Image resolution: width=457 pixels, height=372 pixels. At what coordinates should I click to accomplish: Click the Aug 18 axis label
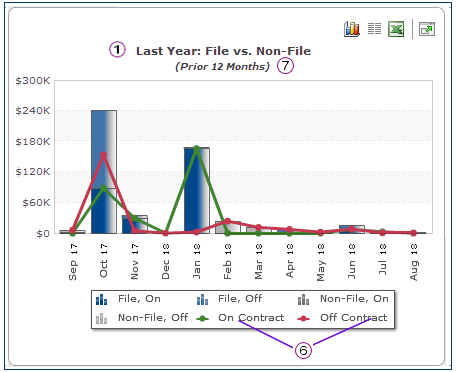[x=414, y=262]
